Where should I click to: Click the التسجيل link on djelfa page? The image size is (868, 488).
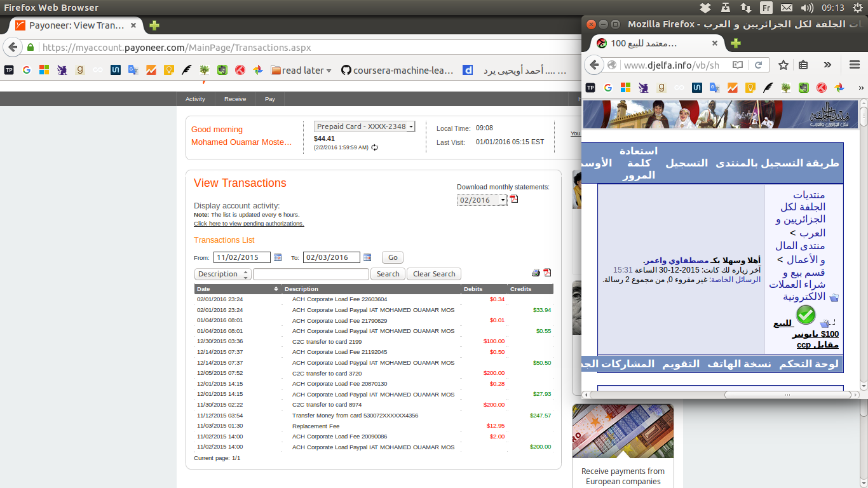click(x=686, y=163)
